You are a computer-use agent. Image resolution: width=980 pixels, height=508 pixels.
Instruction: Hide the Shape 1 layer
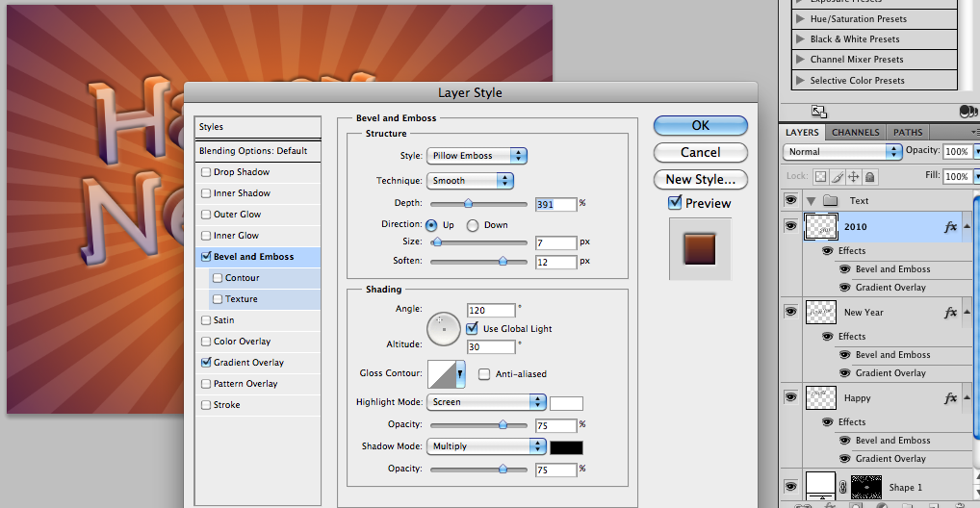[x=790, y=486]
